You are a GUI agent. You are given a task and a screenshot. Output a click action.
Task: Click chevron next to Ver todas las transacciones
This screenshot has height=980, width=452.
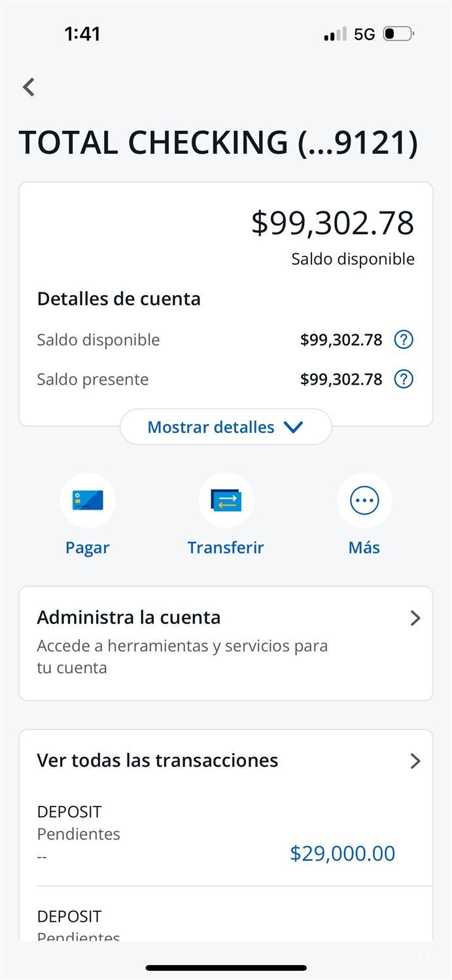pyautogui.click(x=415, y=761)
